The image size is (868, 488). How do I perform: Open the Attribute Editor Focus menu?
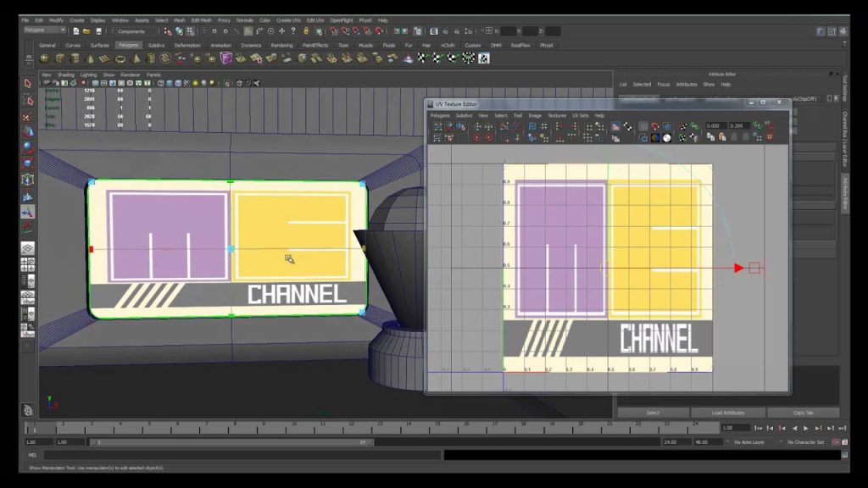pos(663,85)
